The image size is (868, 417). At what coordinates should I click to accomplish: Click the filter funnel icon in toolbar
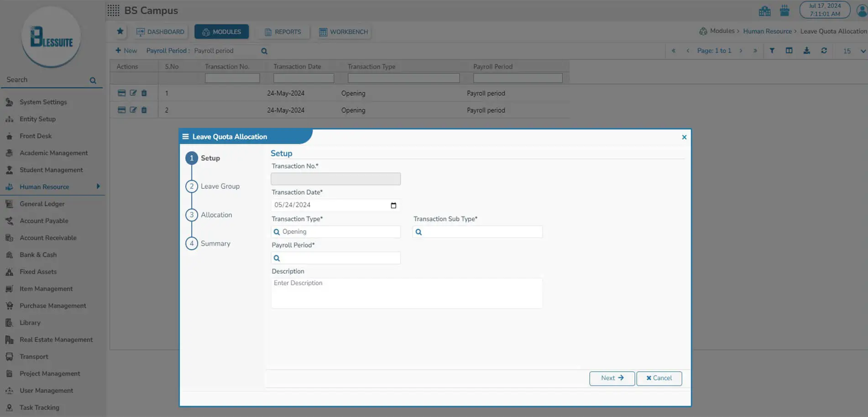[772, 51]
